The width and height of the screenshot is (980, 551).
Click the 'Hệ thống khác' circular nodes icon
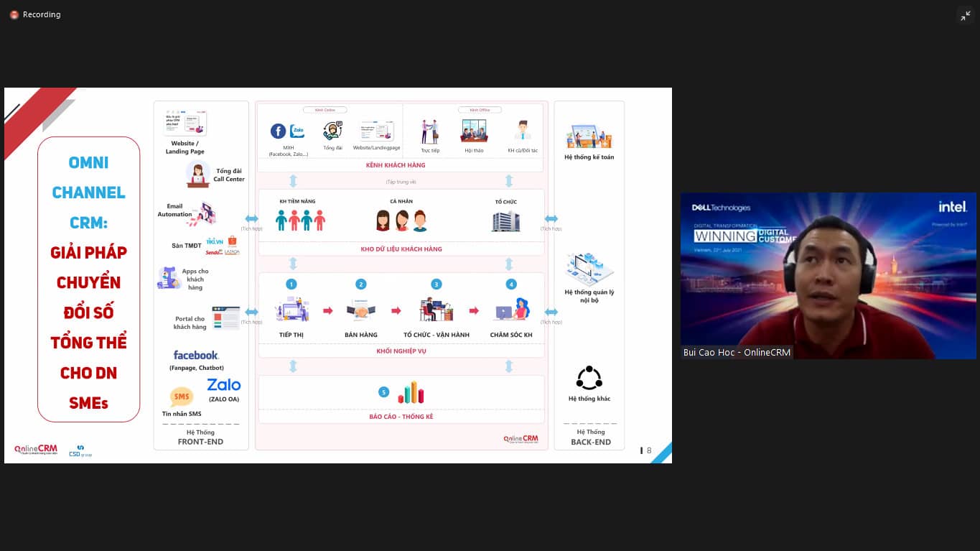(589, 378)
